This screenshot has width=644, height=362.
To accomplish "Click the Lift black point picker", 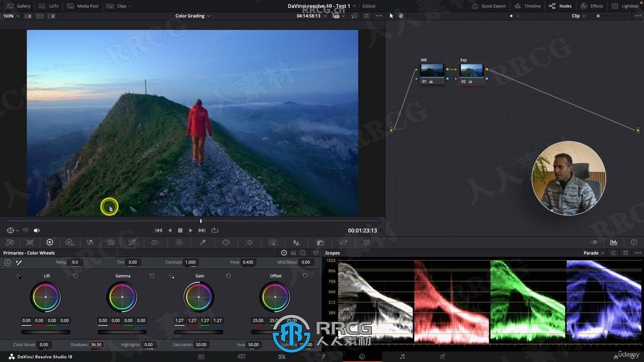I will tap(18, 276).
